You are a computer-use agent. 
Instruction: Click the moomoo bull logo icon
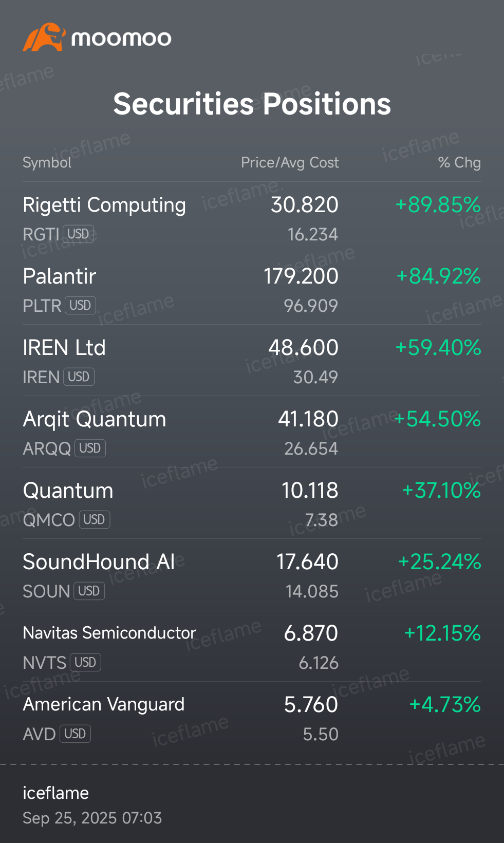[x=44, y=37]
